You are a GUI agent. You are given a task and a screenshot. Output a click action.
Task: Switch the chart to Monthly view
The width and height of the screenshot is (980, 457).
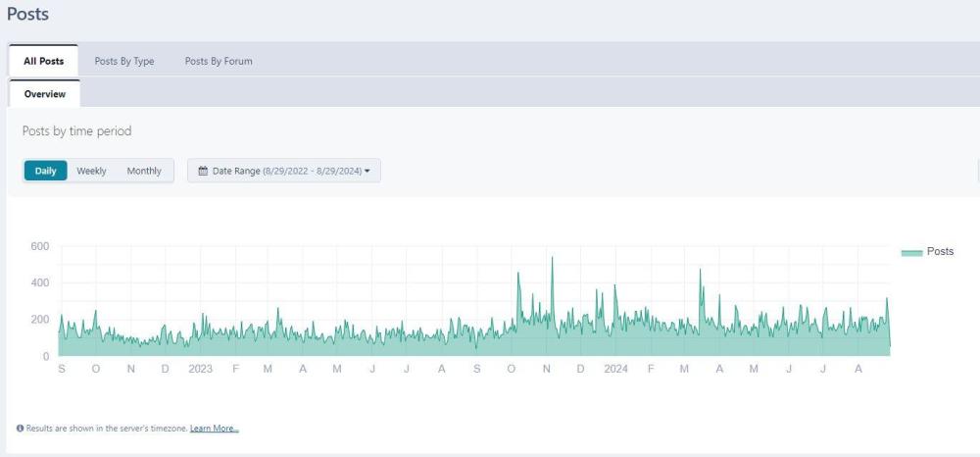click(144, 171)
